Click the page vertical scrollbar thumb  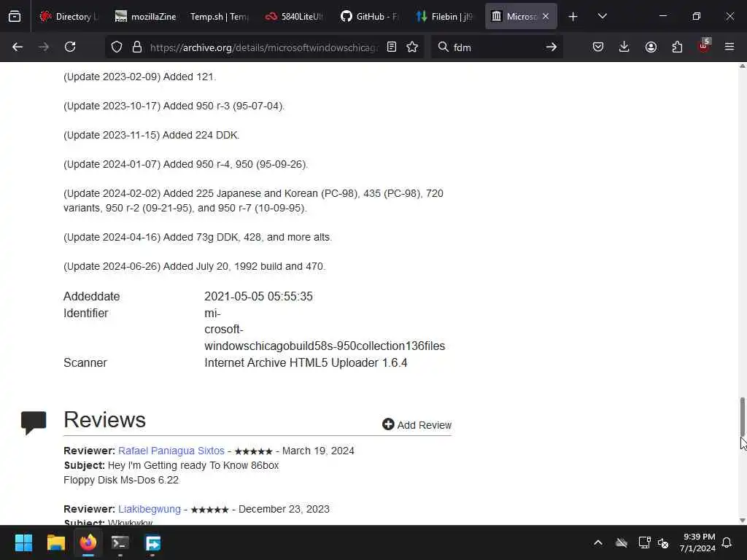point(742,416)
